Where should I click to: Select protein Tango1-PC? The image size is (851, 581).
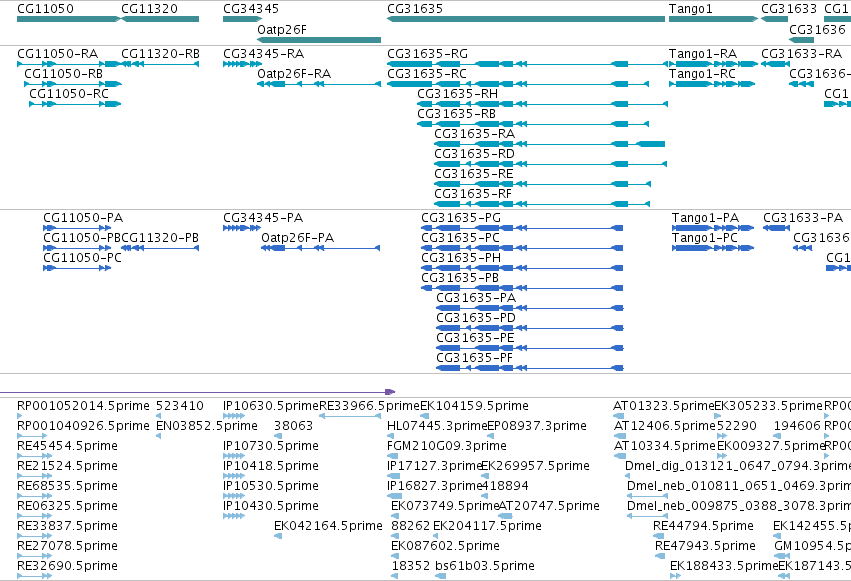pyautogui.click(x=713, y=248)
